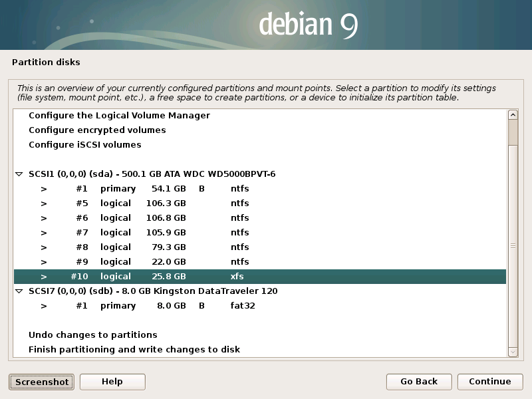Click the Screenshot button
The width and height of the screenshot is (532, 399).
pos(41,382)
